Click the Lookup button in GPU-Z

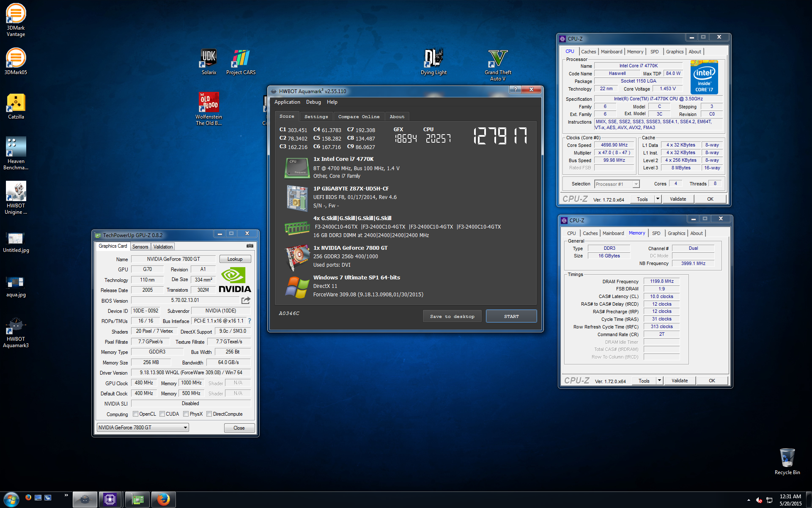[x=235, y=259]
